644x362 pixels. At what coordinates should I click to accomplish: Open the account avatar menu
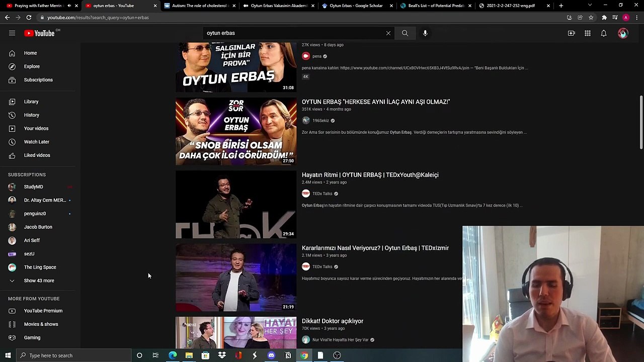(x=623, y=33)
